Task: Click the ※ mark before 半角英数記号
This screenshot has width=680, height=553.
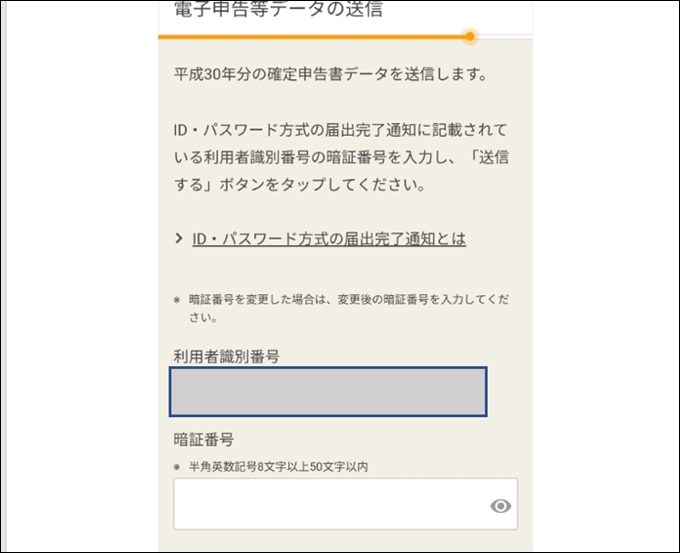Action: [177, 467]
